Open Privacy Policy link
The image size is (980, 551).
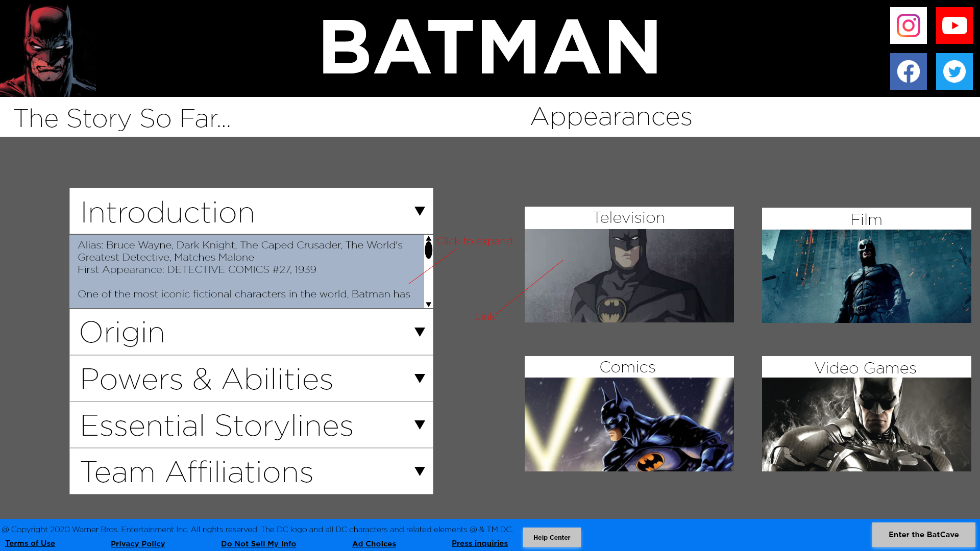coord(138,544)
